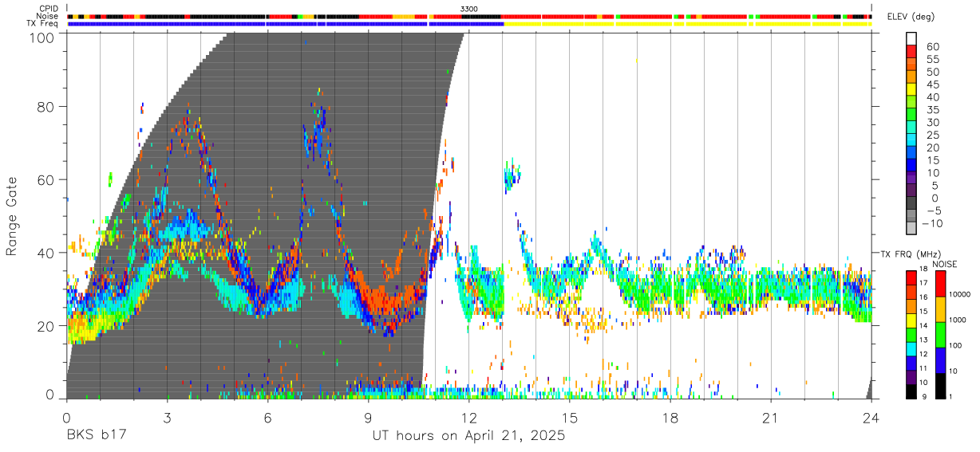Screen dimensions: 980x452
Task: Click the 6 UT hour tick label
Action: click(267, 417)
